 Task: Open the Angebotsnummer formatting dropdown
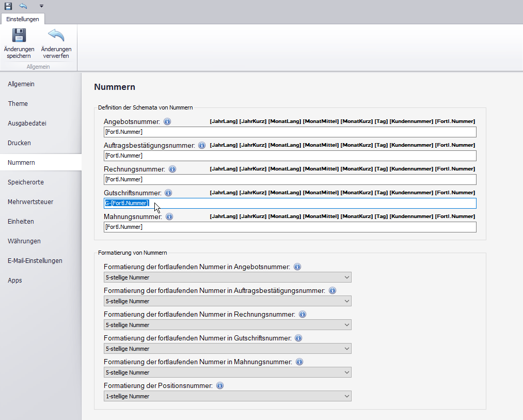coord(227,277)
